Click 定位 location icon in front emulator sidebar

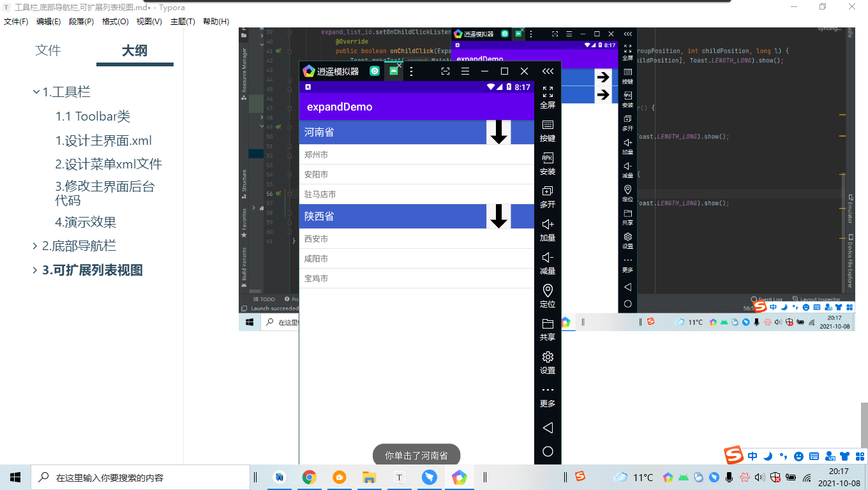pos(548,291)
